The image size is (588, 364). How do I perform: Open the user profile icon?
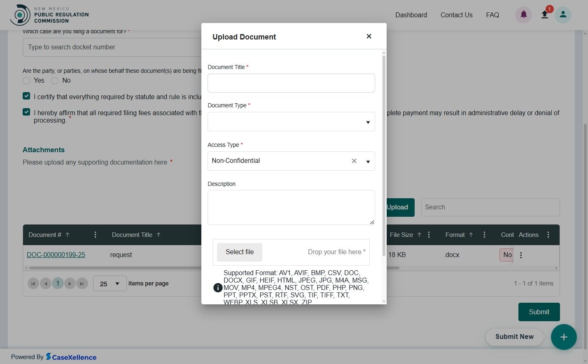click(563, 15)
